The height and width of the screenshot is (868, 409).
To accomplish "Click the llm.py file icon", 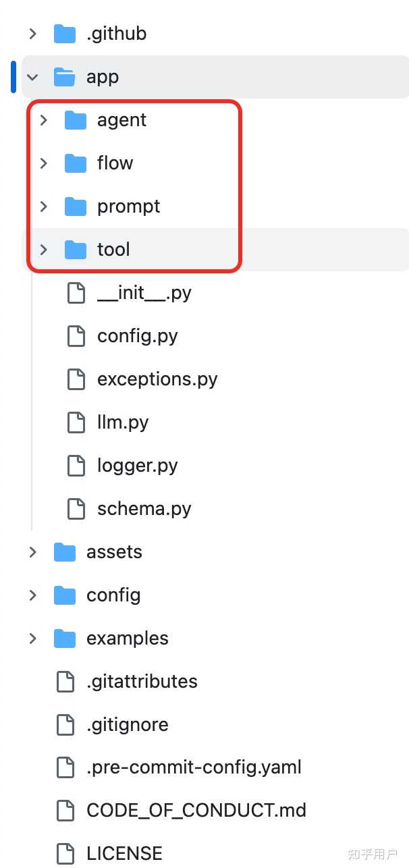I will click(76, 423).
